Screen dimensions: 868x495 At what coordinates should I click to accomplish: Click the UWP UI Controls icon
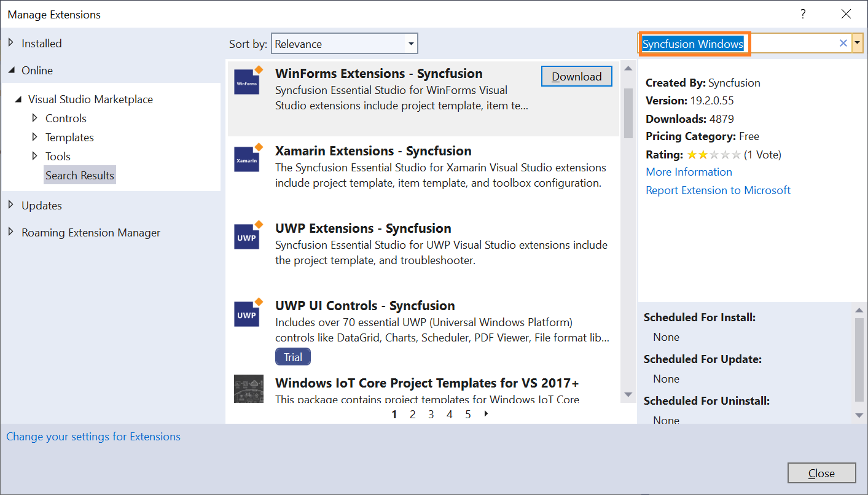pyautogui.click(x=248, y=313)
